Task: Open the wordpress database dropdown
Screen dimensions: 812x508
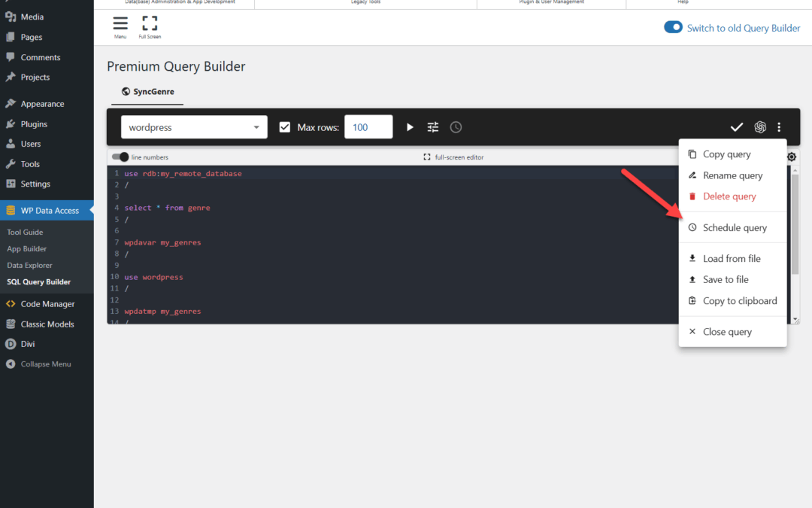Action: click(x=194, y=127)
